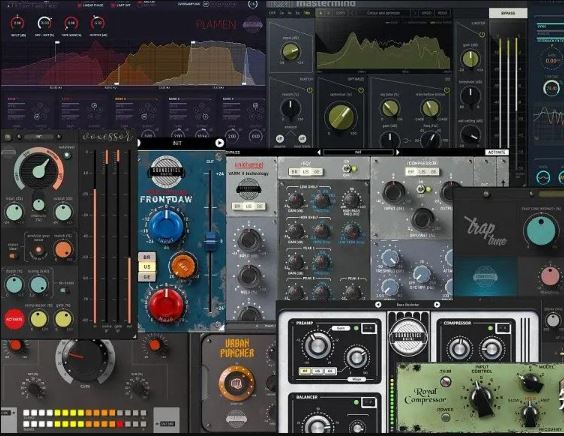Click the mint output knob on Bus Compressor

click(63, 212)
